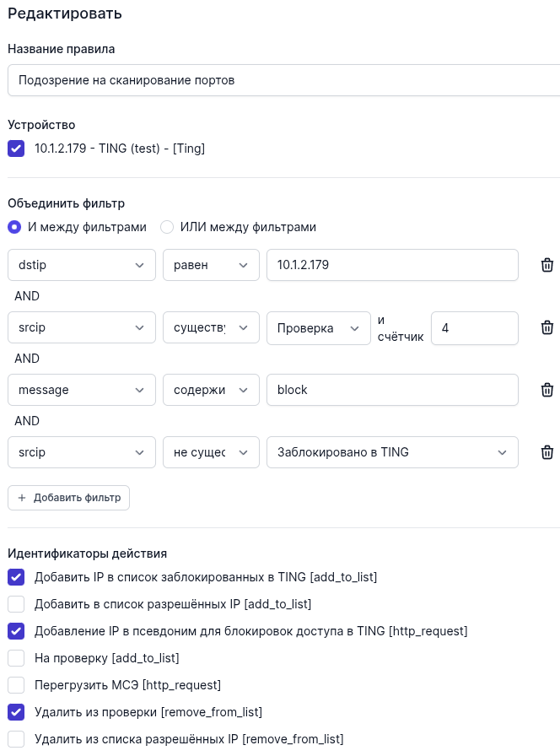Enable 'Добавить в список разрешённых IP' checkbox
560x756 pixels.
tap(16, 604)
